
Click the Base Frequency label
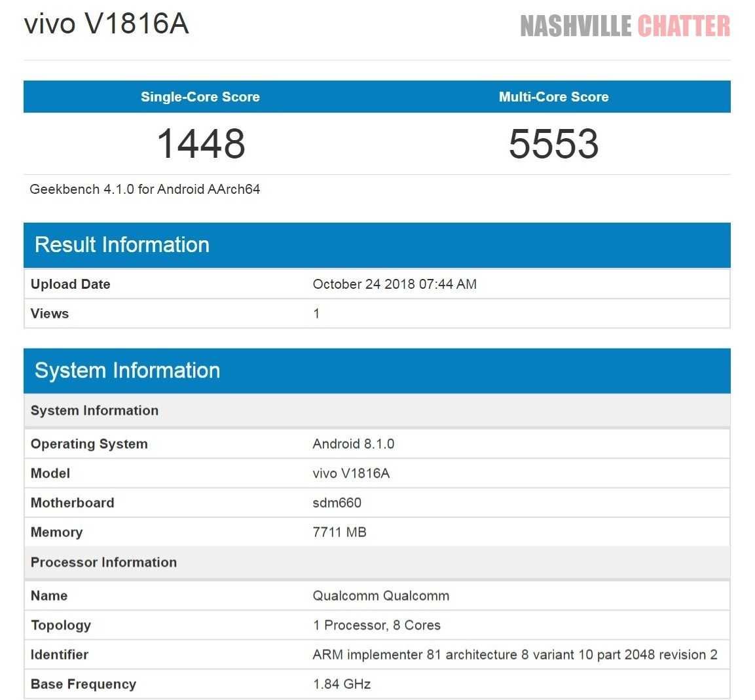pos(83,684)
